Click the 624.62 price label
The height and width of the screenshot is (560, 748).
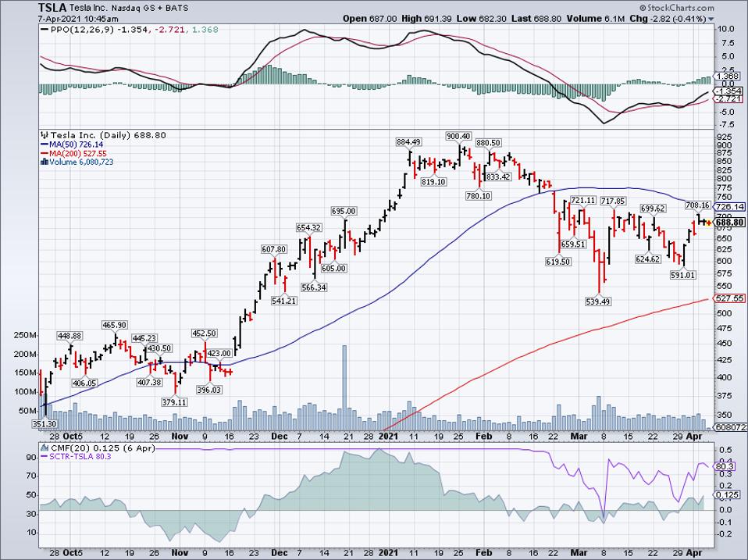pyautogui.click(x=648, y=259)
